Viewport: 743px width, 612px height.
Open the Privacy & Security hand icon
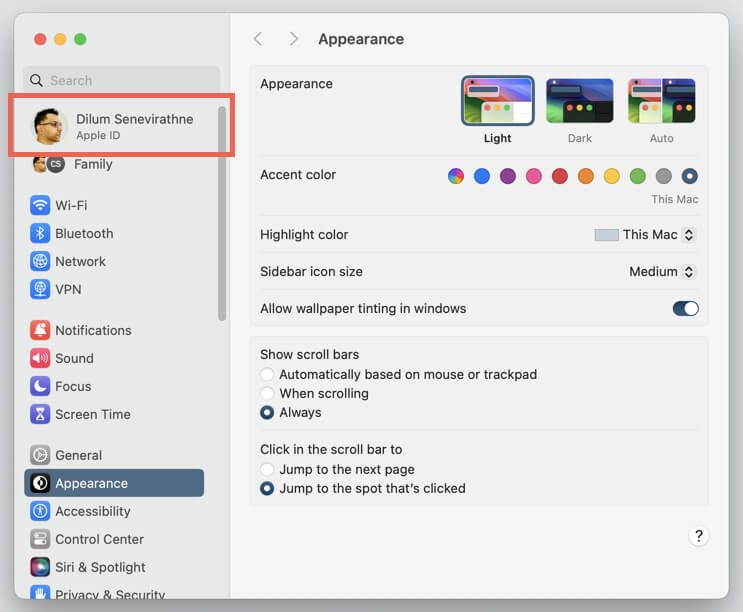(40, 593)
